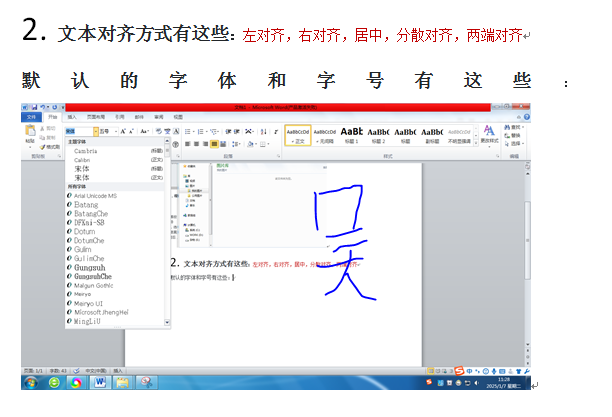The width and height of the screenshot is (612, 417).
Task: Click the increase indent icon
Action: click(x=237, y=132)
